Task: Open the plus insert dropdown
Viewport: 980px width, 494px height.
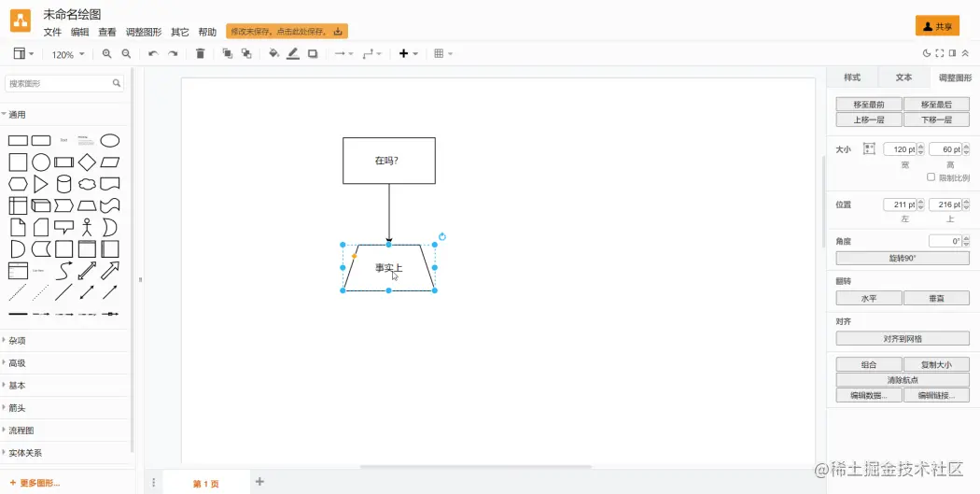Action: 408,54
